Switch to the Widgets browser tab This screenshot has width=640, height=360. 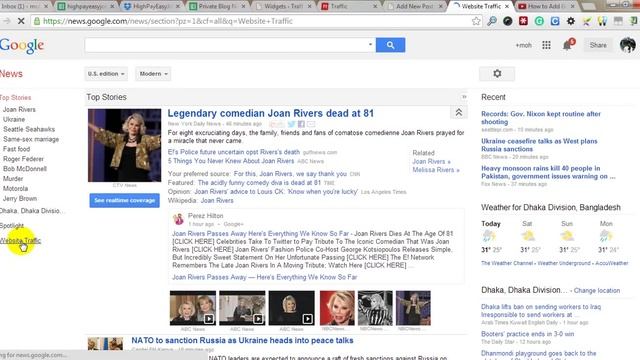click(283, 6)
